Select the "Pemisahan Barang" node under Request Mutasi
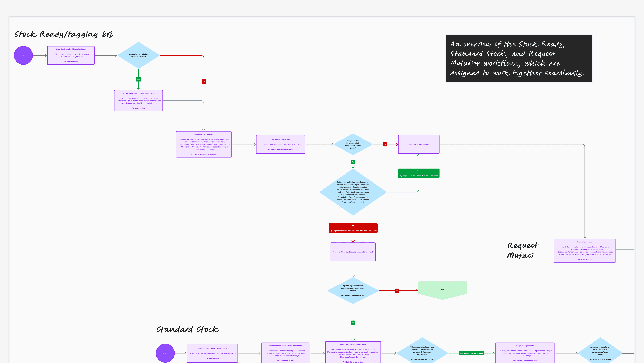 click(x=584, y=251)
